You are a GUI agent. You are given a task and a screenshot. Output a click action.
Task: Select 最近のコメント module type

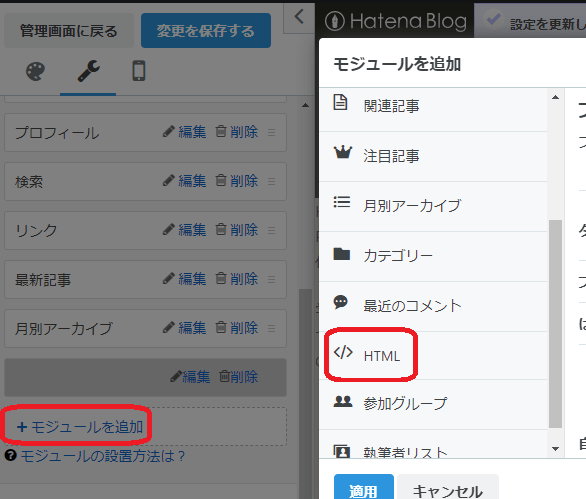pos(433,306)
